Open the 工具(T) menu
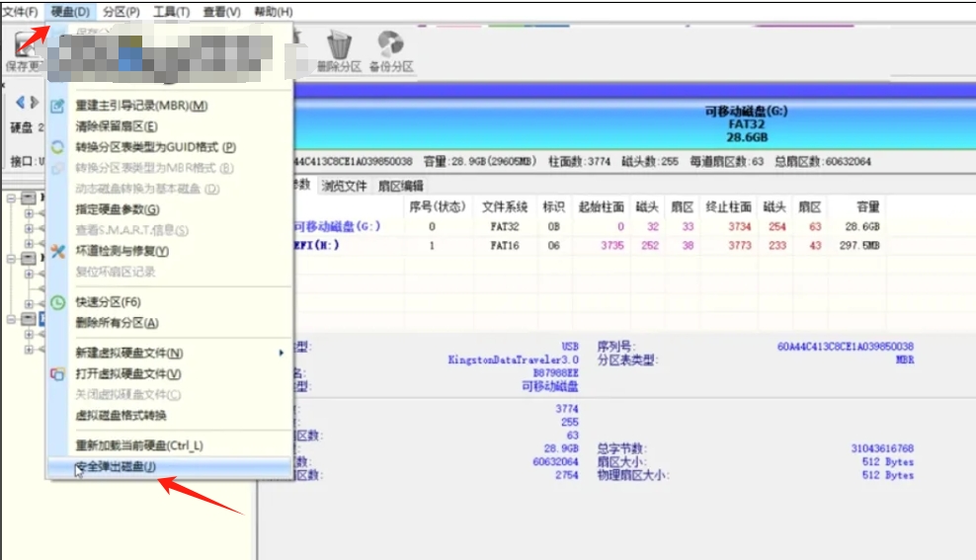Image resolution: width=976 pixels, height=560 pixels. [171, 11]
